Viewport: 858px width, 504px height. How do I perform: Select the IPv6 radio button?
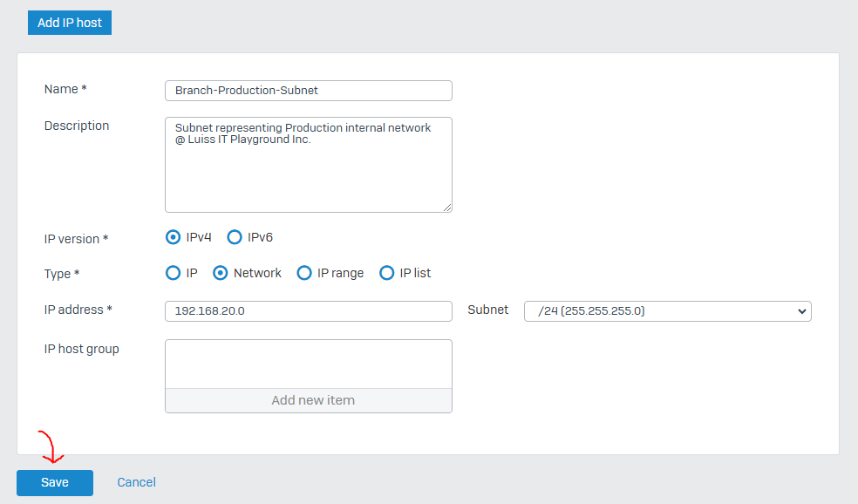[235, 237]
